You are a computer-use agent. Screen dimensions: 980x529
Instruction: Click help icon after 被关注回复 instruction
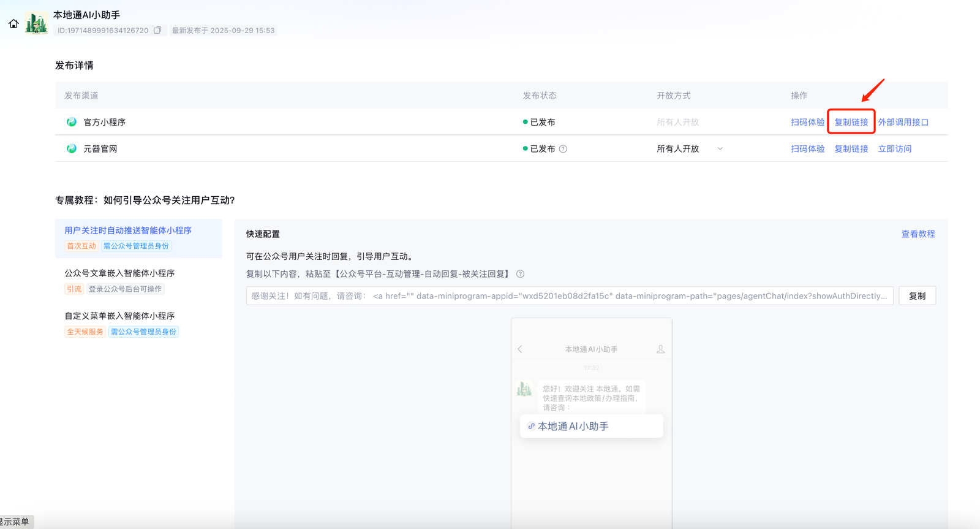(x=520, y=274)
